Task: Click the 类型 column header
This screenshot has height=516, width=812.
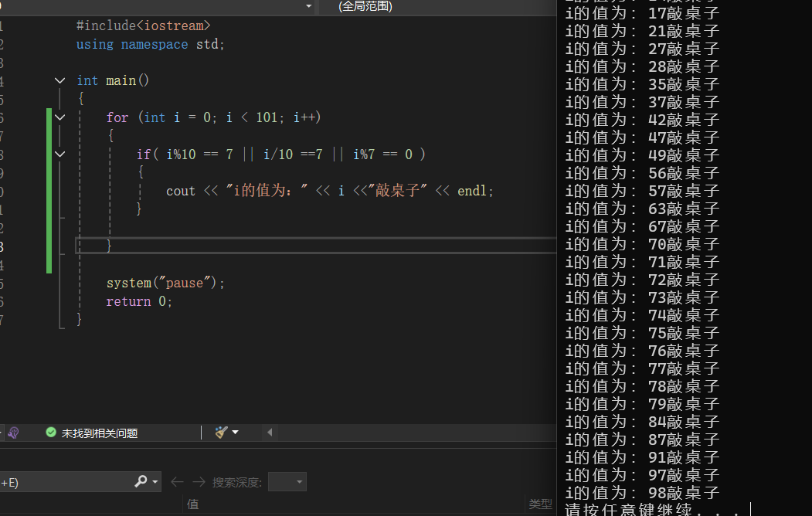Action: (540, 504)
